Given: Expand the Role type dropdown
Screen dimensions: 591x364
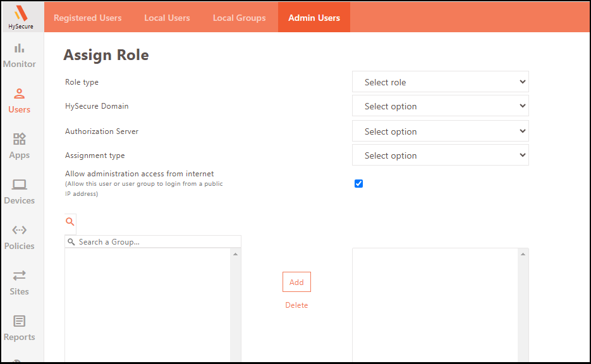Looking at the screenshot, I should coord(440,82).
